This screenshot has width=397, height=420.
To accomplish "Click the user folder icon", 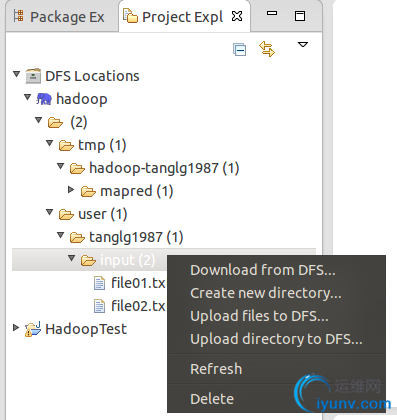I will click(x=66, y=214).
